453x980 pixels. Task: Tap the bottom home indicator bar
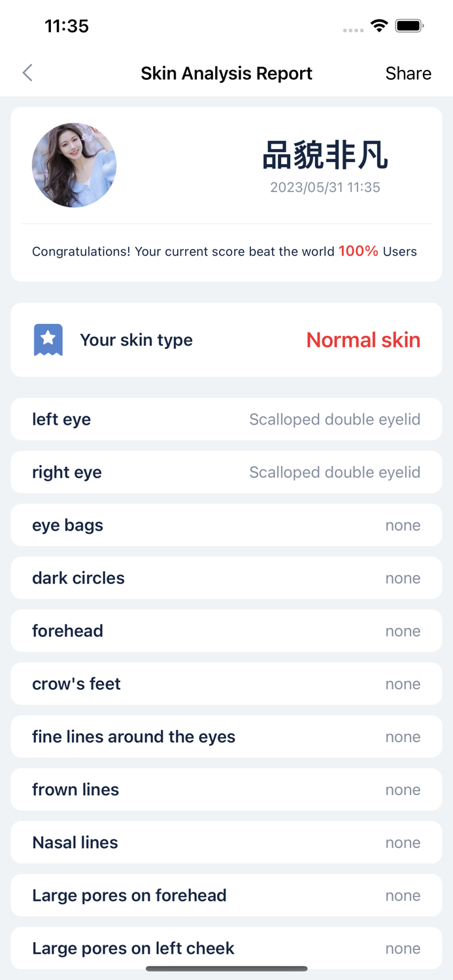click(x=226, y=969)
